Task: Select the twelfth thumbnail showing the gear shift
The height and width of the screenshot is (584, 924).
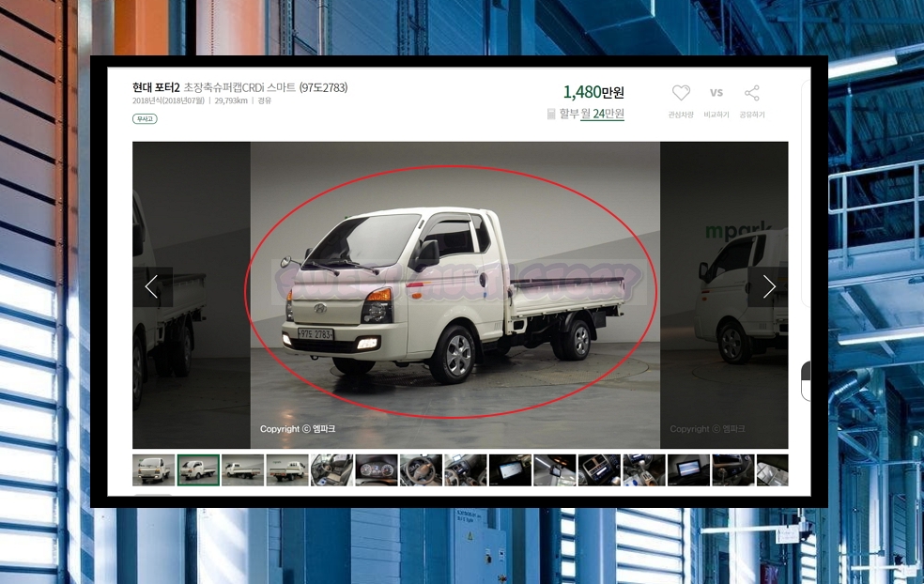Action: click(x=644, y=469)
